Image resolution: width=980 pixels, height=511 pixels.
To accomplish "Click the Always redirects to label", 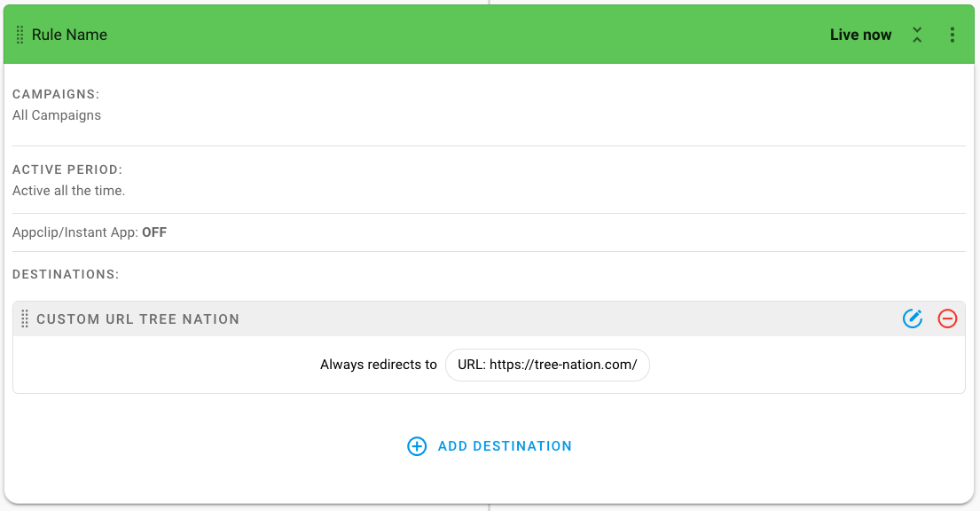I will (378, 365).
